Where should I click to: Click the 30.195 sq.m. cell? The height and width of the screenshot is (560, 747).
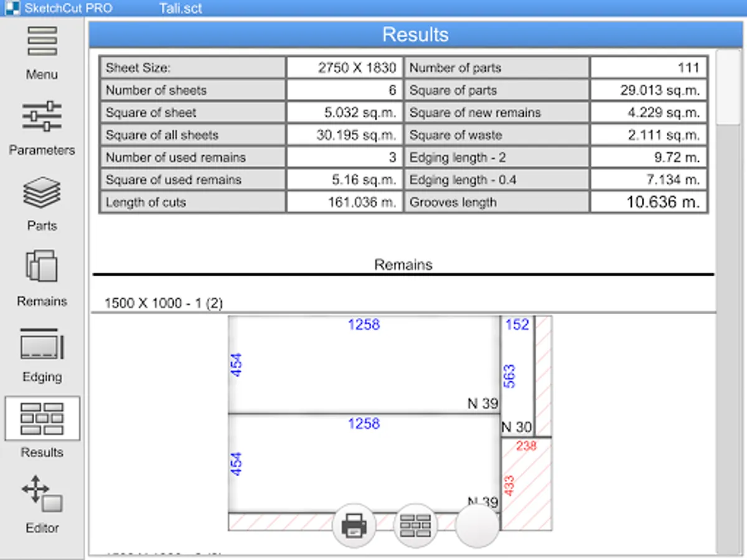345,135
